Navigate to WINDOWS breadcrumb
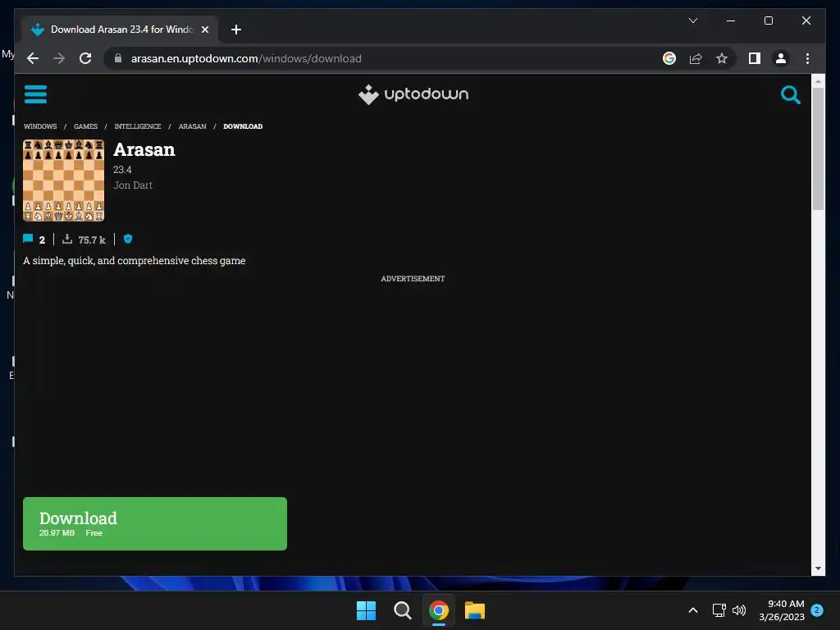This screenshot has width=840, height=630. 40,126
